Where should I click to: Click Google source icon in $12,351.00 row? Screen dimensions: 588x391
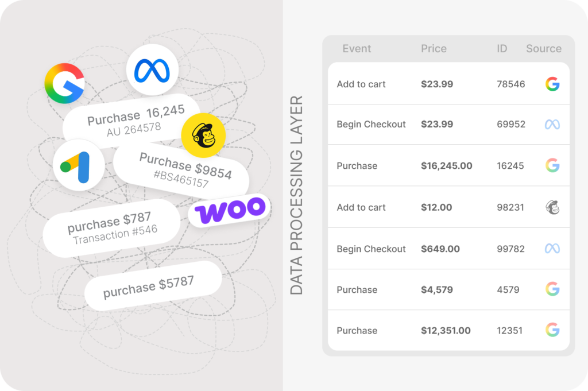click(x=552, y=330)
